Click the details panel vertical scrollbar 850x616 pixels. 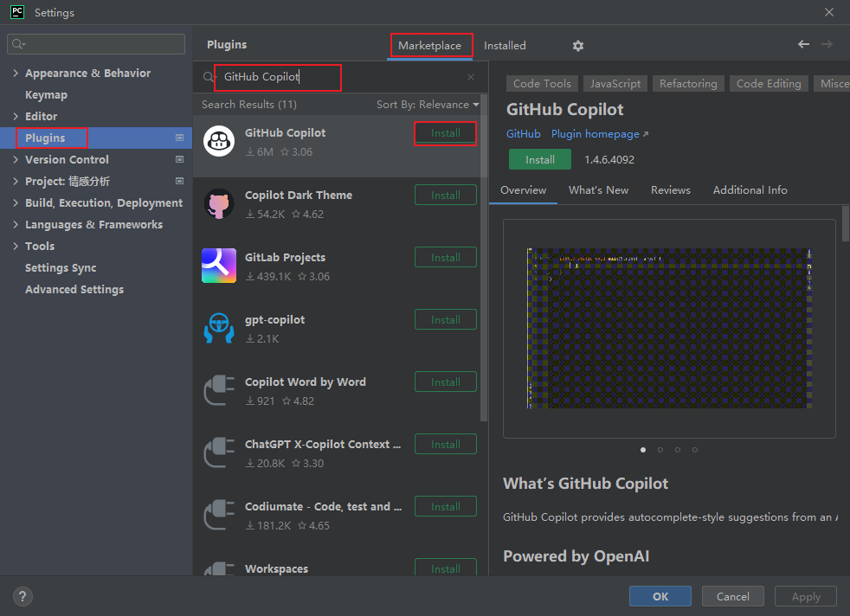pos(845,223)
